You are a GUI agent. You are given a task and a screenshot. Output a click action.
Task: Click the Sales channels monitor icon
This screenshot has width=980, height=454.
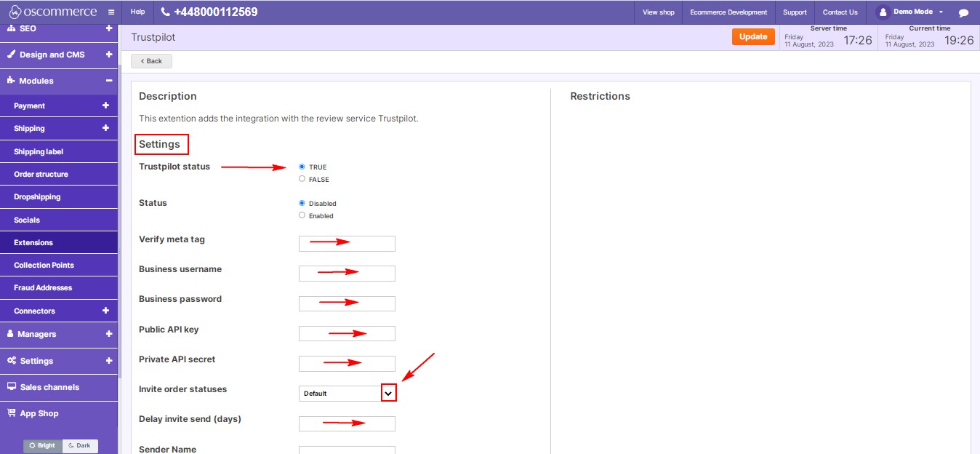[10, 387]
